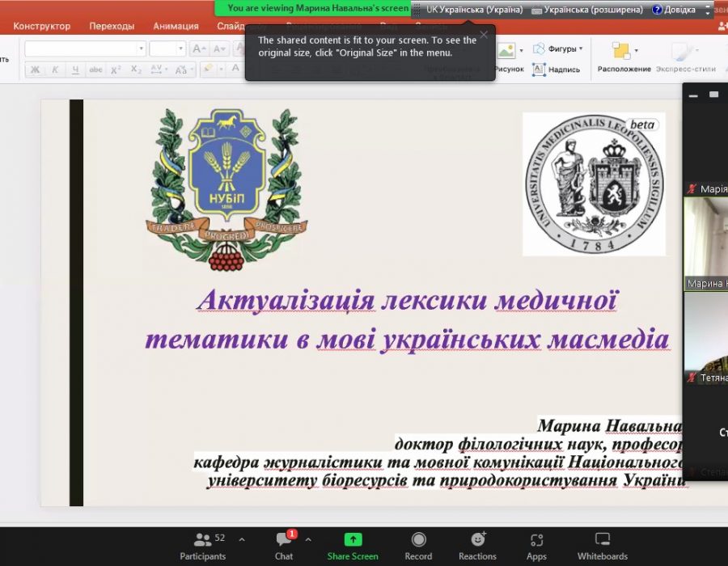Screen dimensions: 728x566
Task: Open the Chat panel
Action: pos(284,546)
